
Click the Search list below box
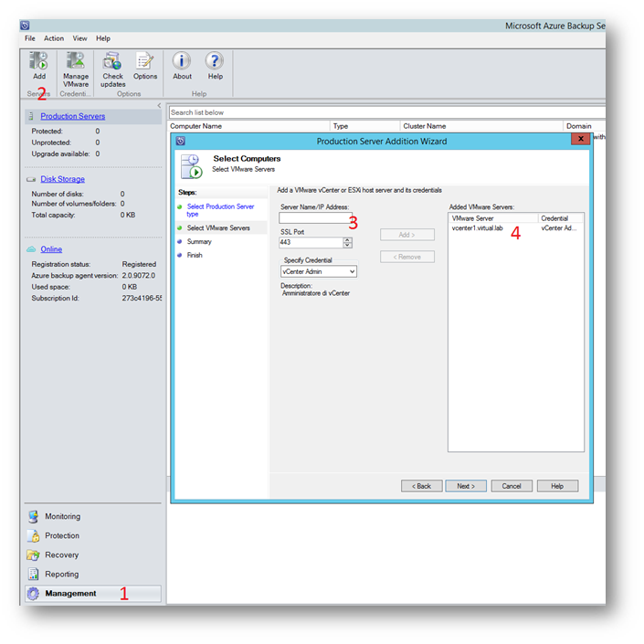tap(387, 112)
